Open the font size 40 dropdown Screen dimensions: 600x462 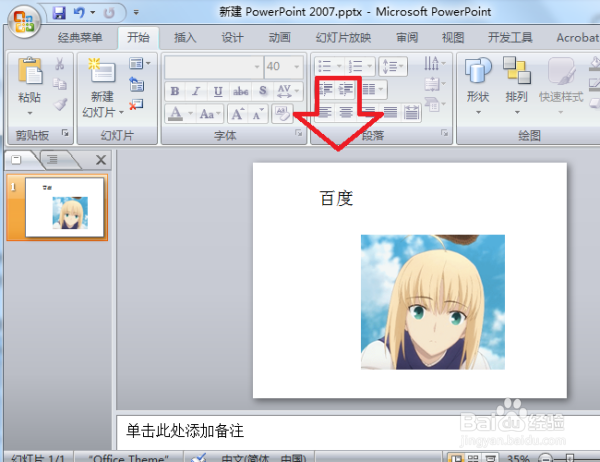coord(297,67)
